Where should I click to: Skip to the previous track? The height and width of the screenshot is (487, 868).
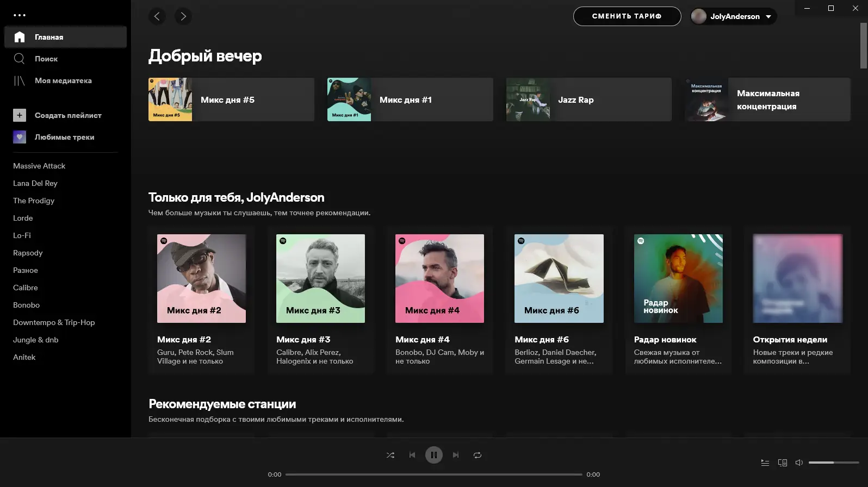412,455
